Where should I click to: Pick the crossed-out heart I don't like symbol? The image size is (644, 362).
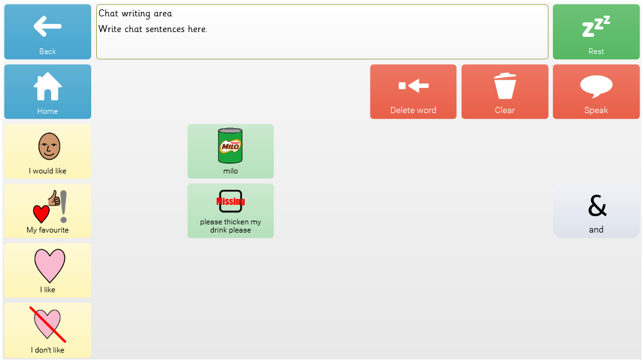pos(48,325)
